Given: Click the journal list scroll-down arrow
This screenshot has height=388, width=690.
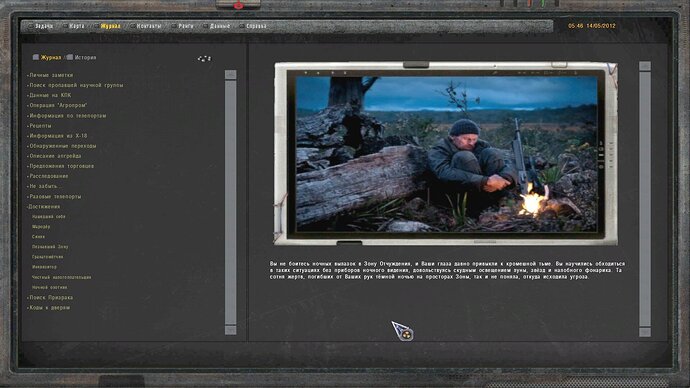Looking at the screenshot, I should click(x=231, y=330).
